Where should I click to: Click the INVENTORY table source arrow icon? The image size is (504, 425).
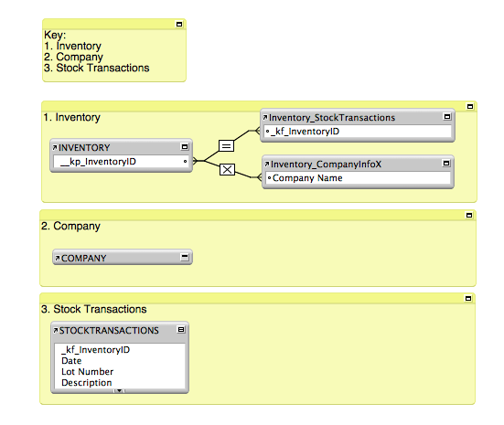(55, 147)
